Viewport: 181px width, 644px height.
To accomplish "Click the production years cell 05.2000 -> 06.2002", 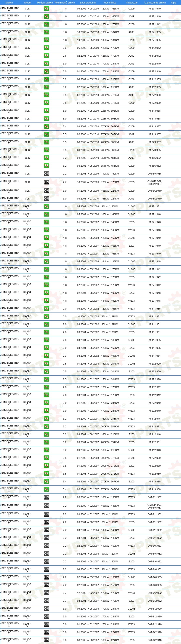I will (88, 309).
